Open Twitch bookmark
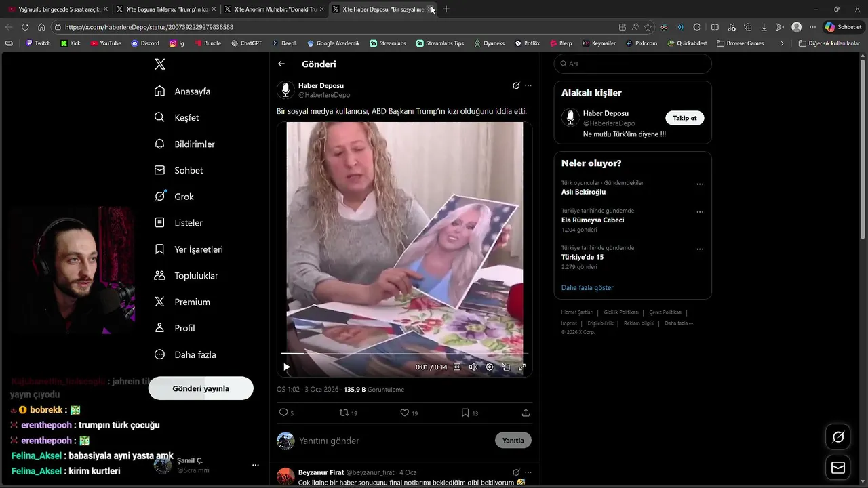This screenshot has height=488, width=868. [37, 43]
